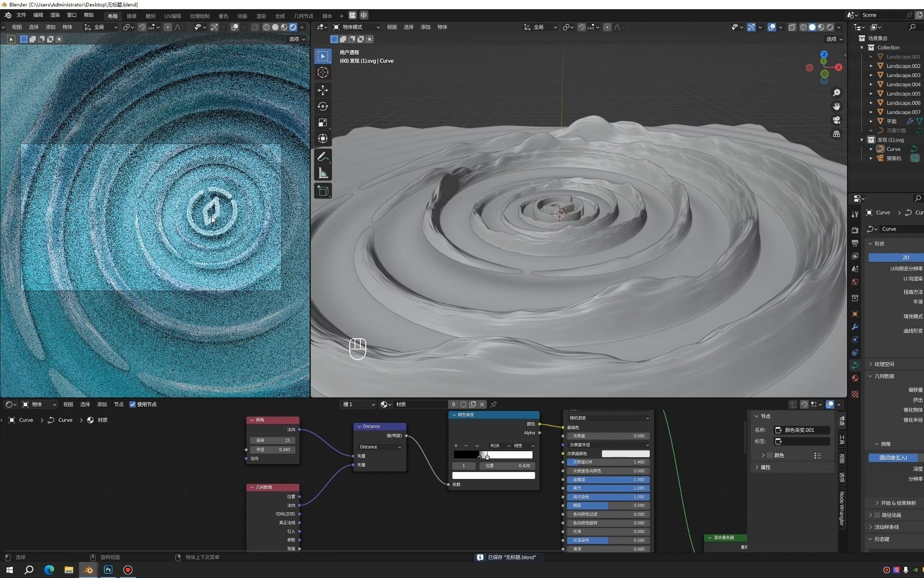924x578 pixels.
Task: Click the viewport pan hand icon
Action: click(x=837, y=106)
